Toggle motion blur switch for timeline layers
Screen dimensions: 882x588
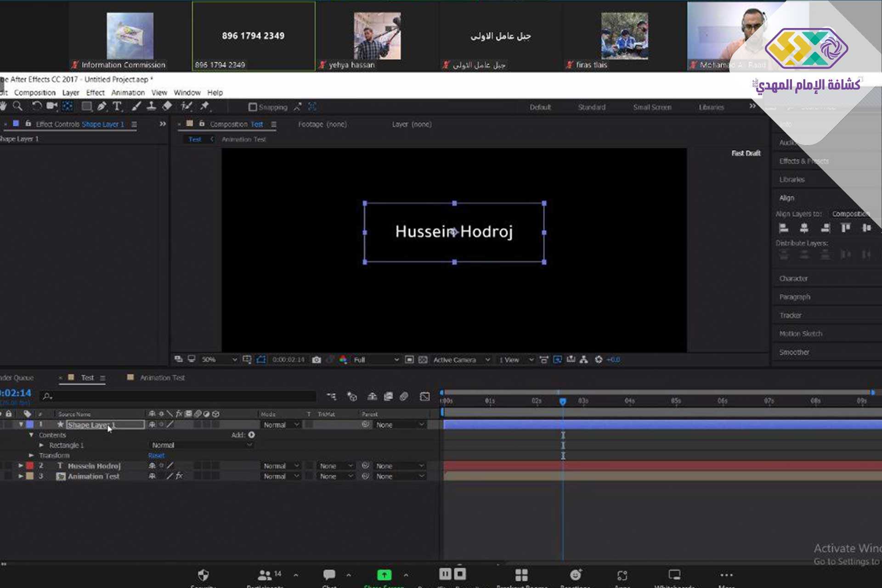(404, 396)
